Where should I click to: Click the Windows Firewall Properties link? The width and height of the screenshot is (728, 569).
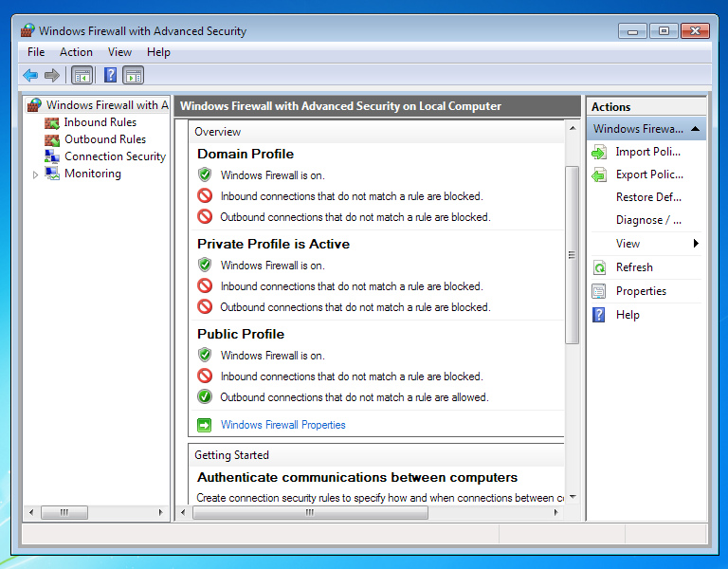282,425
